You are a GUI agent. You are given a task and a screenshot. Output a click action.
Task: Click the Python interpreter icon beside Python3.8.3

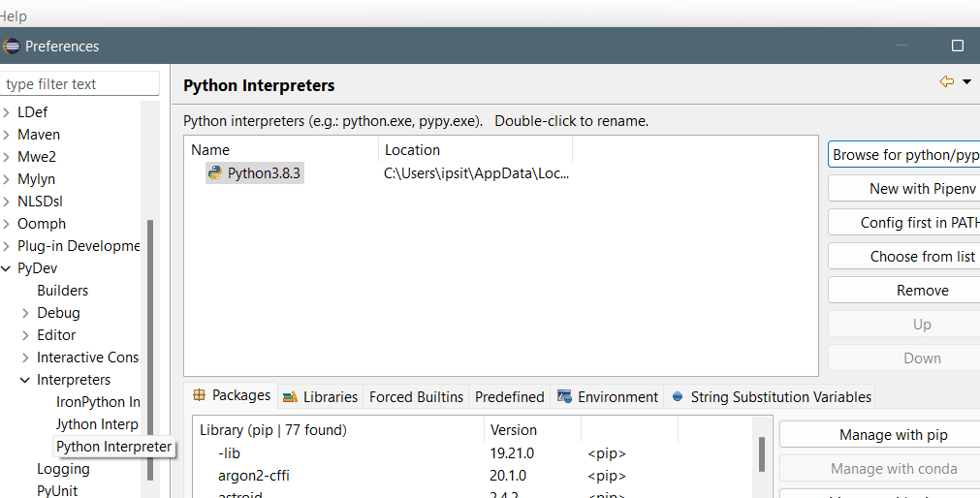pyautogui.click(x=215, y=173)
